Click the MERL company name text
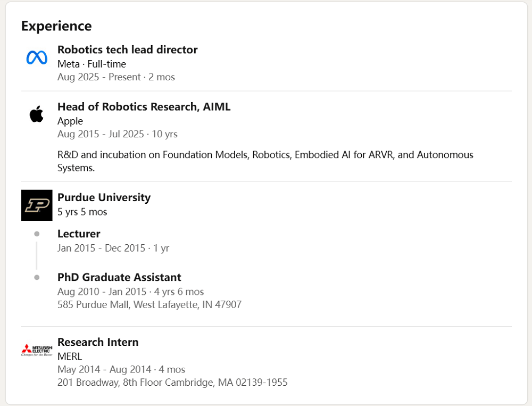 70,357
